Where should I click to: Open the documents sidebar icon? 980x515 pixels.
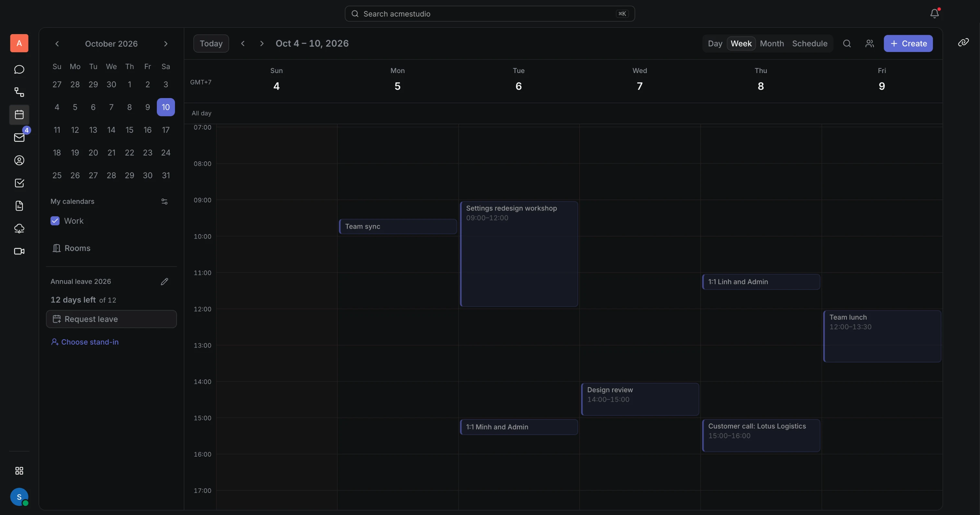19,206
